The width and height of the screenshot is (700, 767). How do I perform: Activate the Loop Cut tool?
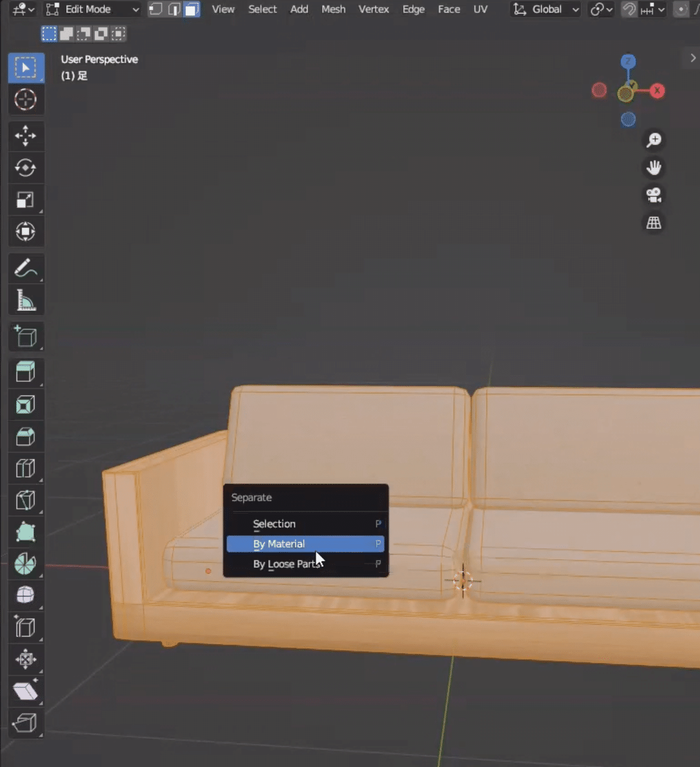click(25, 468)
